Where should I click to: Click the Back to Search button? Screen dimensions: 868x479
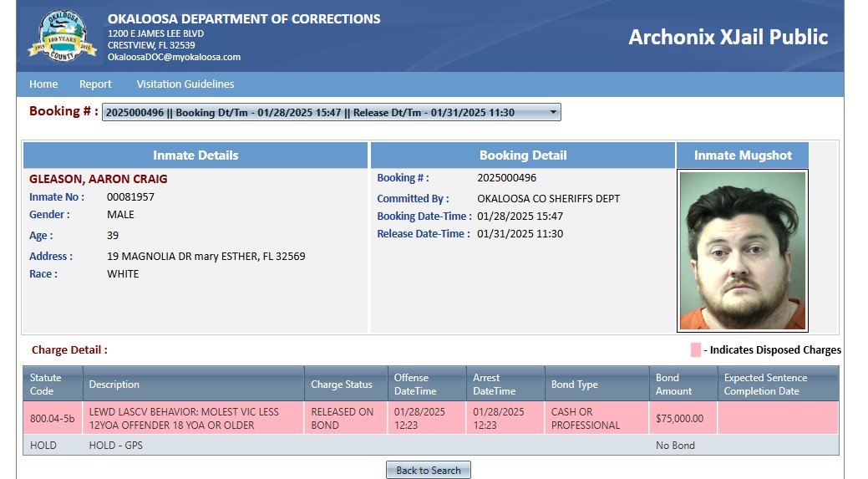429,470
